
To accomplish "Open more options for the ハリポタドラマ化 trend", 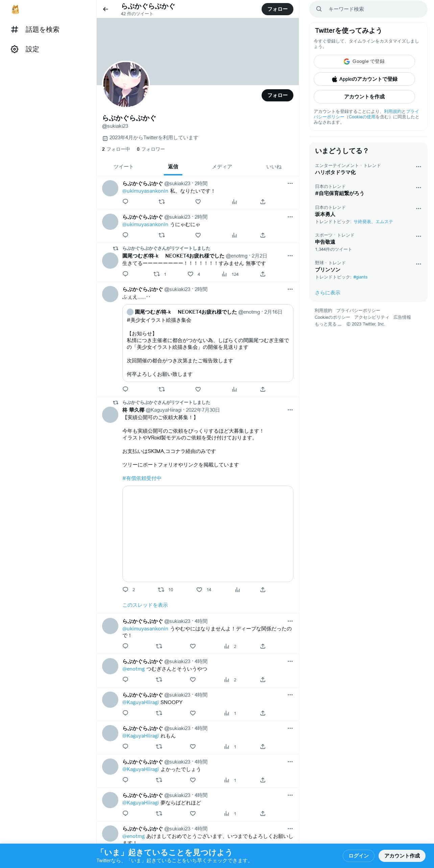I will coord(418,167).
